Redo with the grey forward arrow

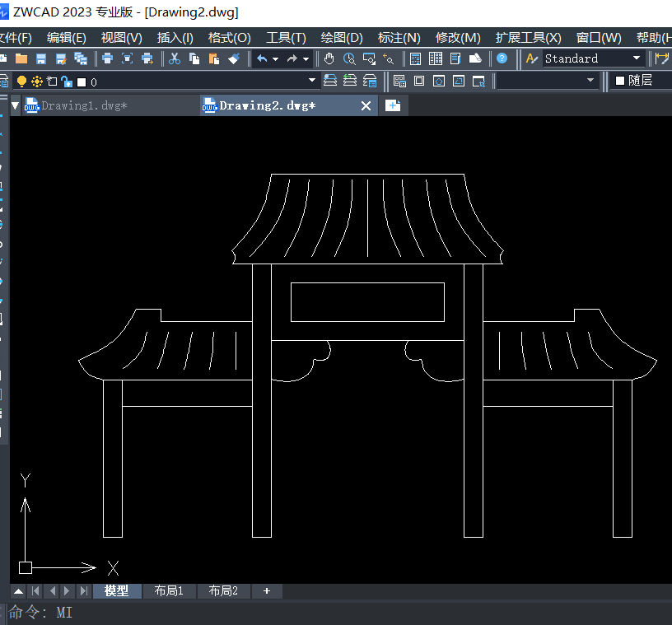click(292, 58)
